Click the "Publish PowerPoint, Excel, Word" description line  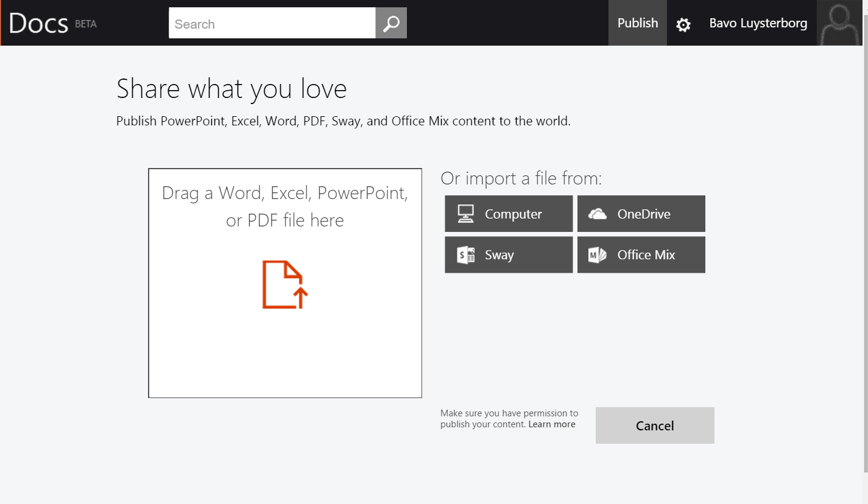[344, 121]
